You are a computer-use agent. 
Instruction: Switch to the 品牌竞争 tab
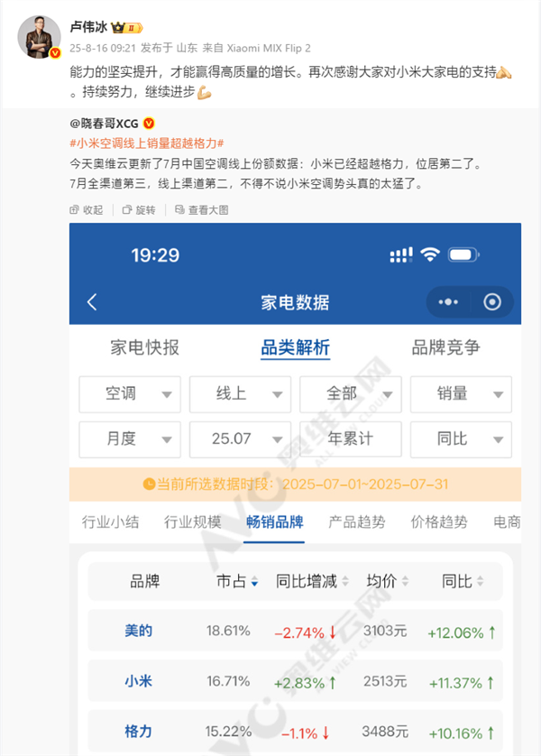click(445, 347)
